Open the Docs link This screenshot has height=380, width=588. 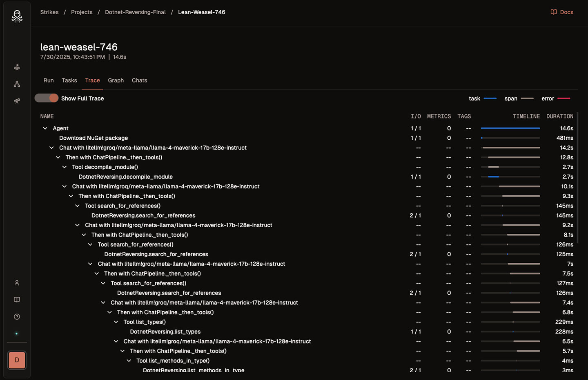click(x=566, y=12)
